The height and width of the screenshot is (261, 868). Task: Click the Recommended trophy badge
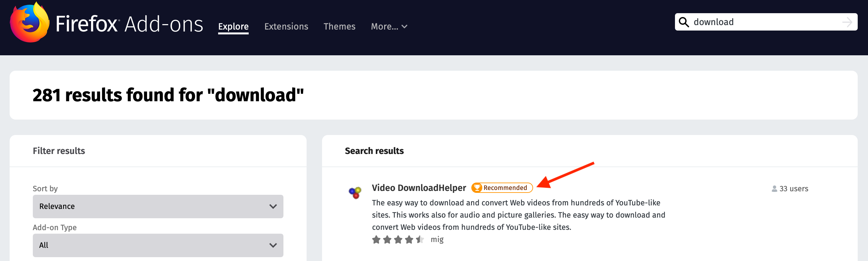click(x=502, y=188)
